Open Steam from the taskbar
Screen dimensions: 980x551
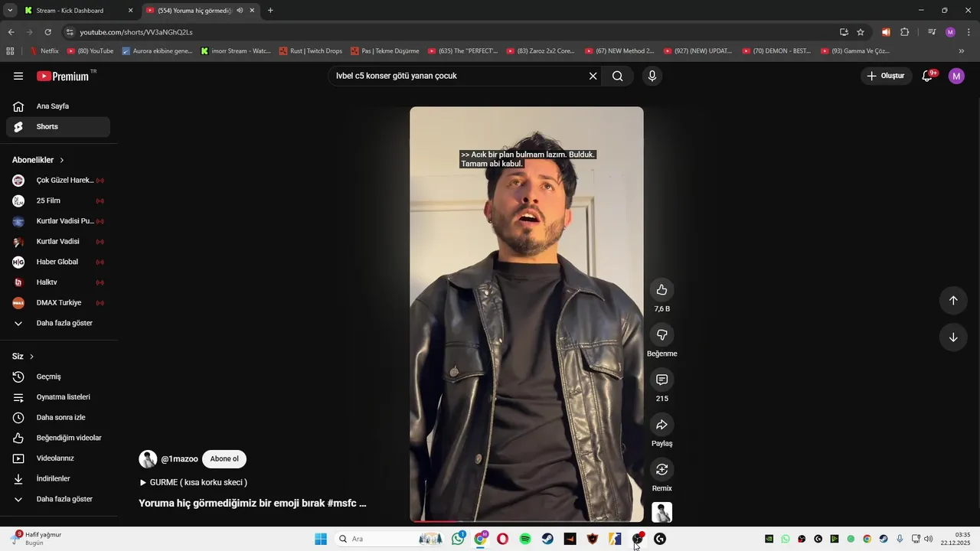pyautogui.click(x=547, y=539)
